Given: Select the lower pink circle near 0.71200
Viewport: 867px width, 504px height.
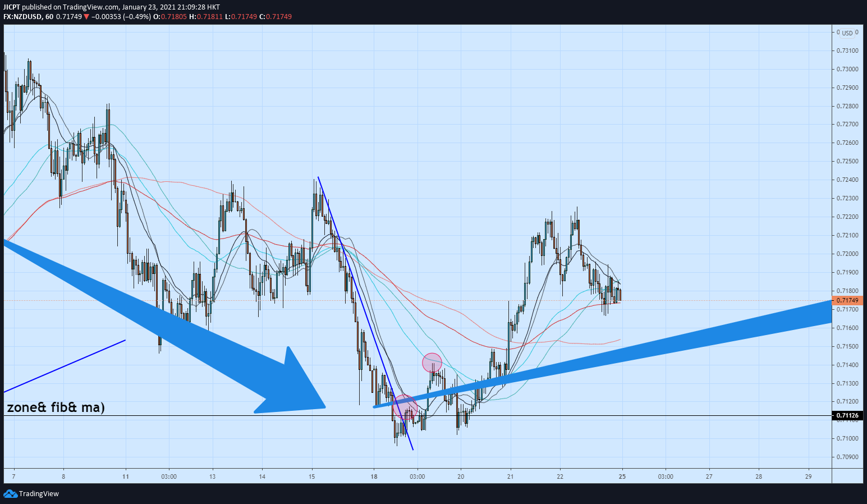Looking at the screenshot, I should pyautogui.click(x=405, y=406).
